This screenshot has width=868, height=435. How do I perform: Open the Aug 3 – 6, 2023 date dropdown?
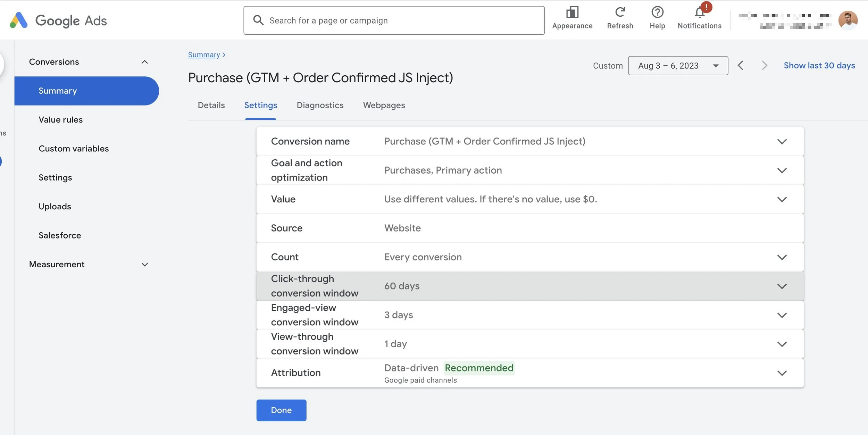point(677,66)
